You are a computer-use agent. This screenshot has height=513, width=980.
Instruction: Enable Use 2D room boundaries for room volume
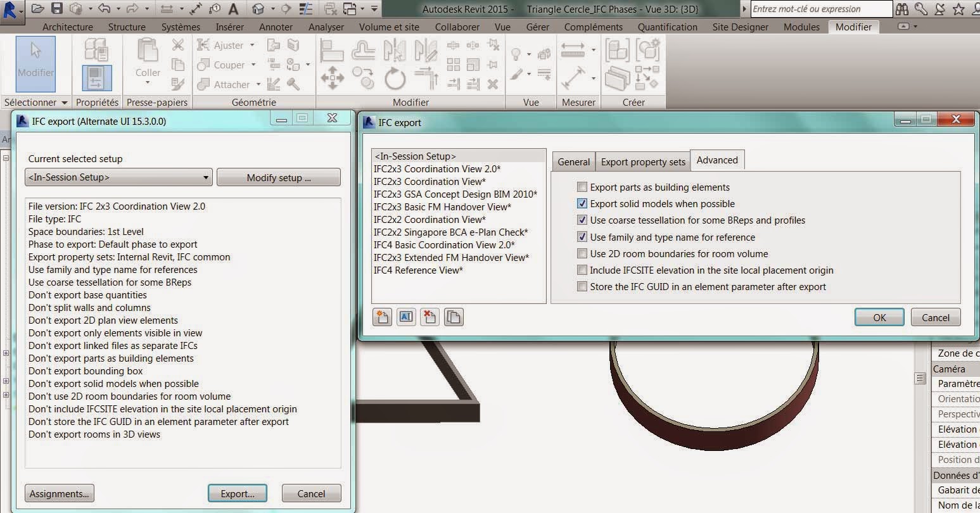[x=582, y=253]
